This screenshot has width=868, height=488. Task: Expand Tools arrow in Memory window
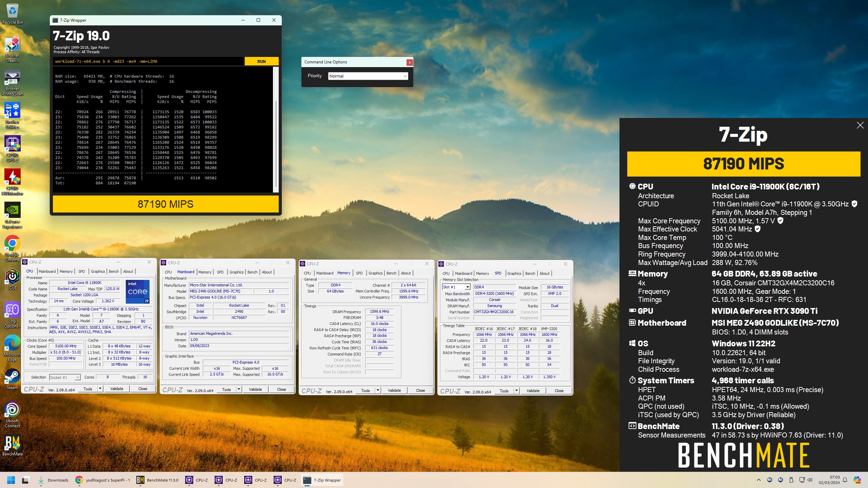[x=378, y=390]
